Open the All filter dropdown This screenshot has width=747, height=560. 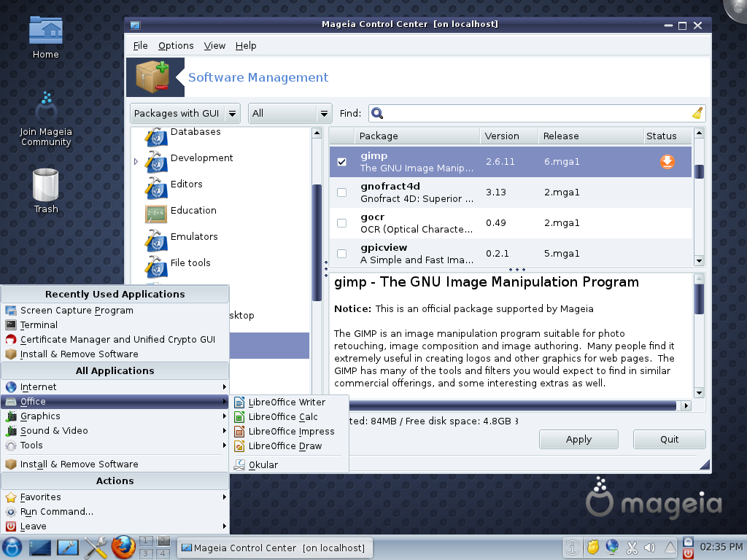[290, 113]
